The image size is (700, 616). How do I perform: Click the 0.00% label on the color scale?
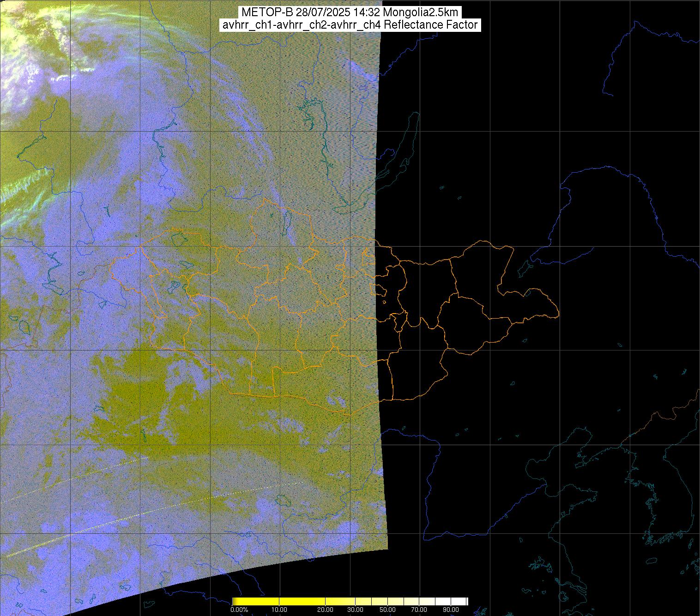click(239, 610)
